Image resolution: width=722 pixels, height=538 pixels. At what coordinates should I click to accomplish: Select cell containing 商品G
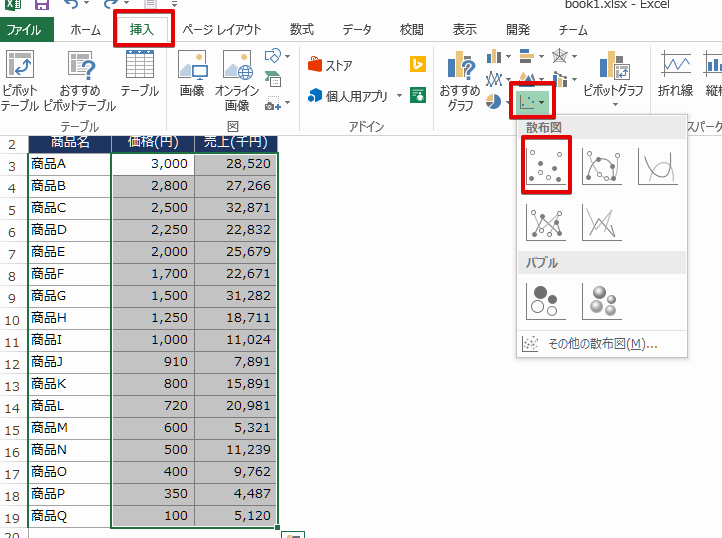70,296
